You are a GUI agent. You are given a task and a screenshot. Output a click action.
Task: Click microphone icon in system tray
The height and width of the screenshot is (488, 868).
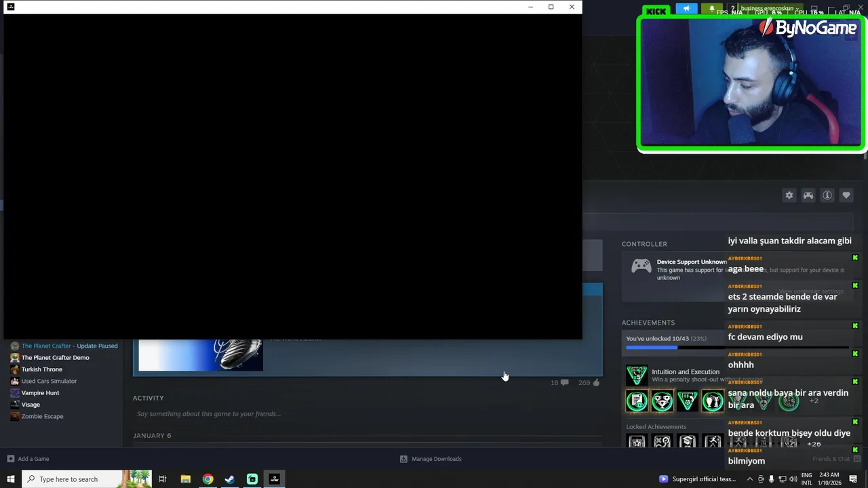coord(772,479)
